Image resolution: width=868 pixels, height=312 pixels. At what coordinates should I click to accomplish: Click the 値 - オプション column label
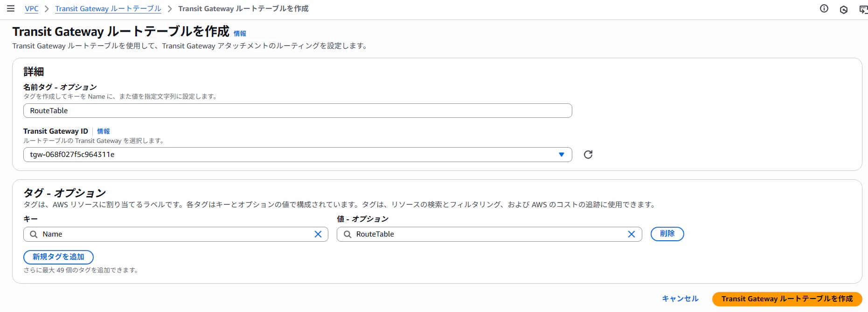tap(363, 219)
